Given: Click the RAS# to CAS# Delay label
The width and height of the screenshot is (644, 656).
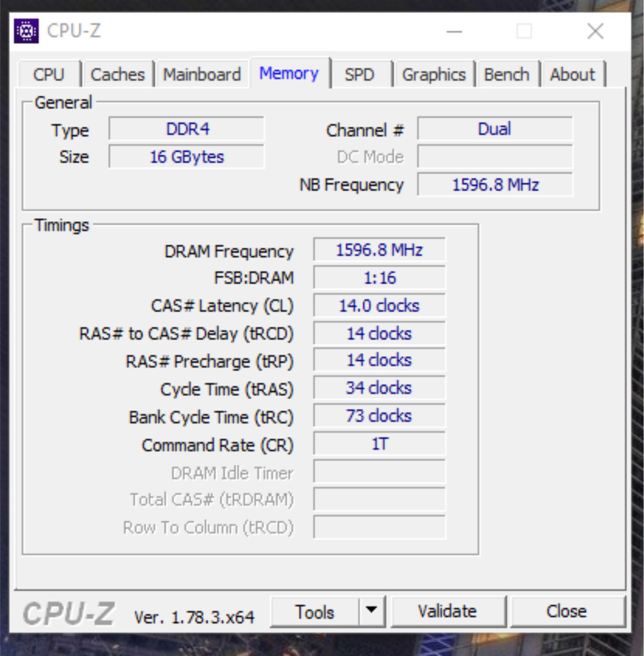Looking at the screenshot, I should (x=186, y=334).
